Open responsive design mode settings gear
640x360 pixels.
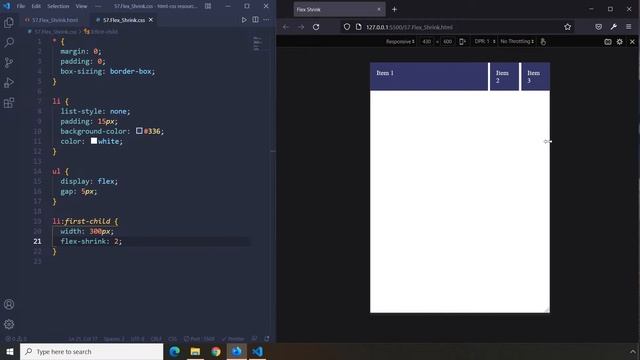coord(620,42)
